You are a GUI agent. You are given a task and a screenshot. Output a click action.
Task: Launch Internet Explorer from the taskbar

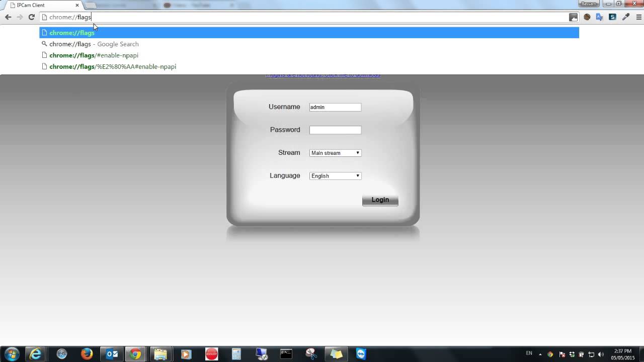(36, 354)
